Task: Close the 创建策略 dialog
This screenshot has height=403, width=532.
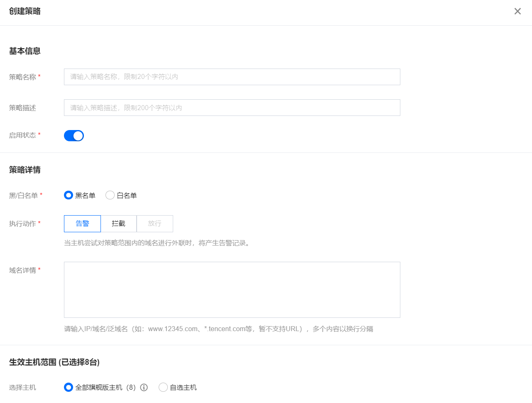Action: point(517,11)
